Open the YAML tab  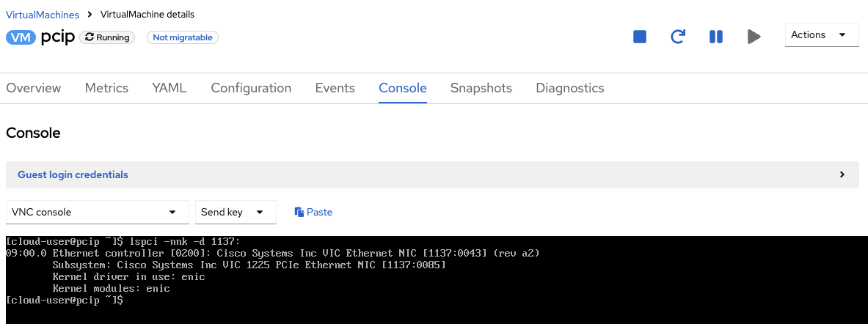169,88
